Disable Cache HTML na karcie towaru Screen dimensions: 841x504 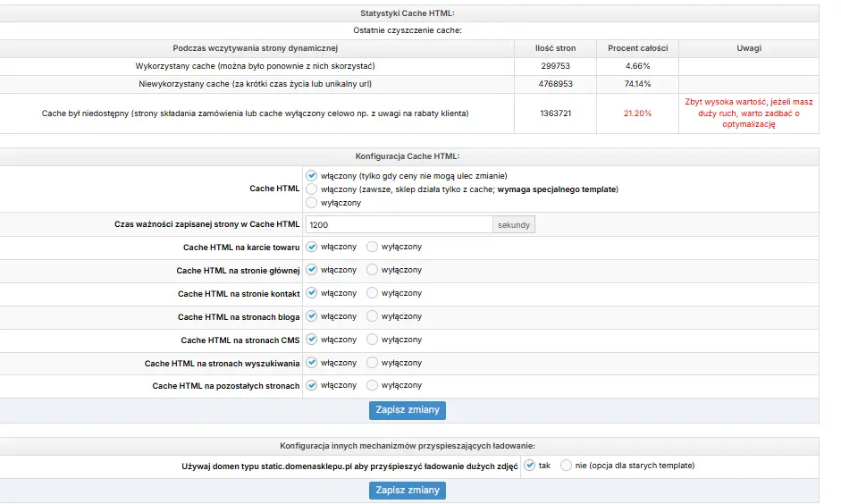tap(373, 247)
